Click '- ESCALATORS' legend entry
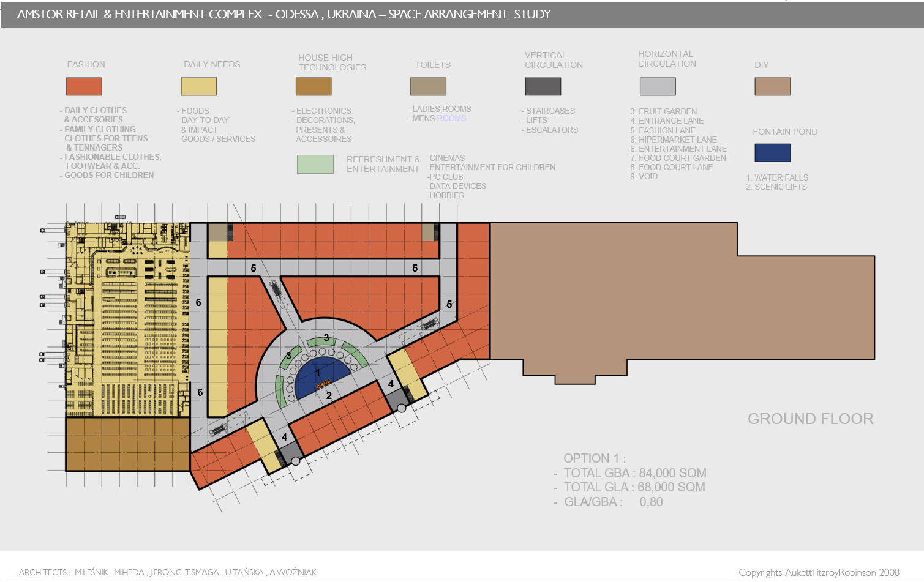 point(550,130)
